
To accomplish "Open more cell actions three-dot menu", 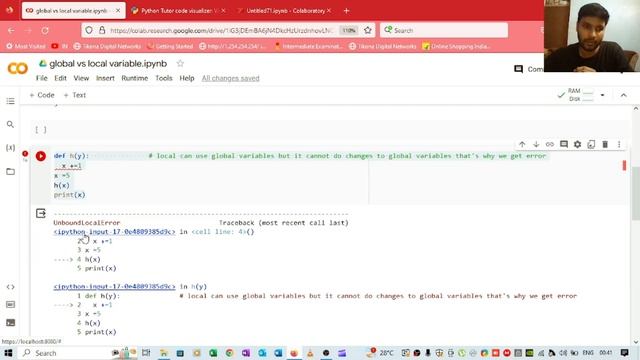I will 619,144.
